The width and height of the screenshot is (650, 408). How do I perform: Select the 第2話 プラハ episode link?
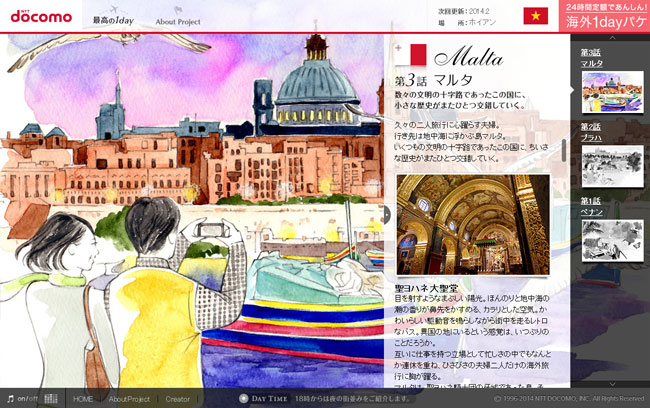coord(592,132)
